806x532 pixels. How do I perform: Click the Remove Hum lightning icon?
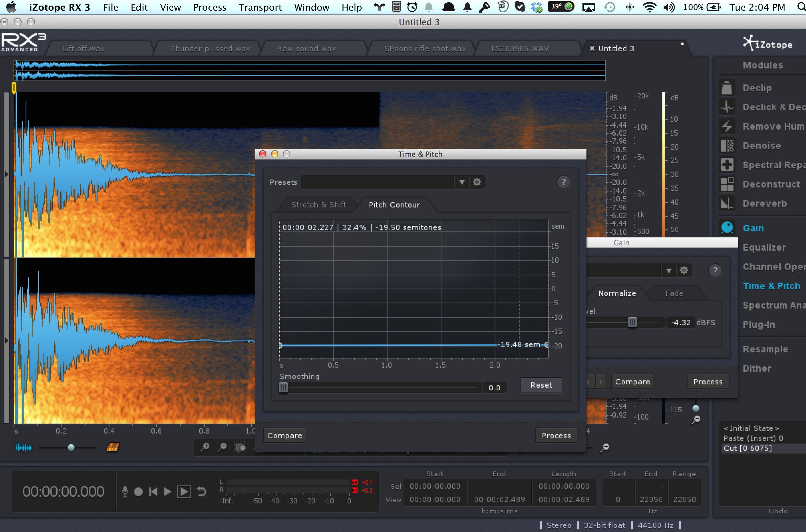(x=726, y=127)
